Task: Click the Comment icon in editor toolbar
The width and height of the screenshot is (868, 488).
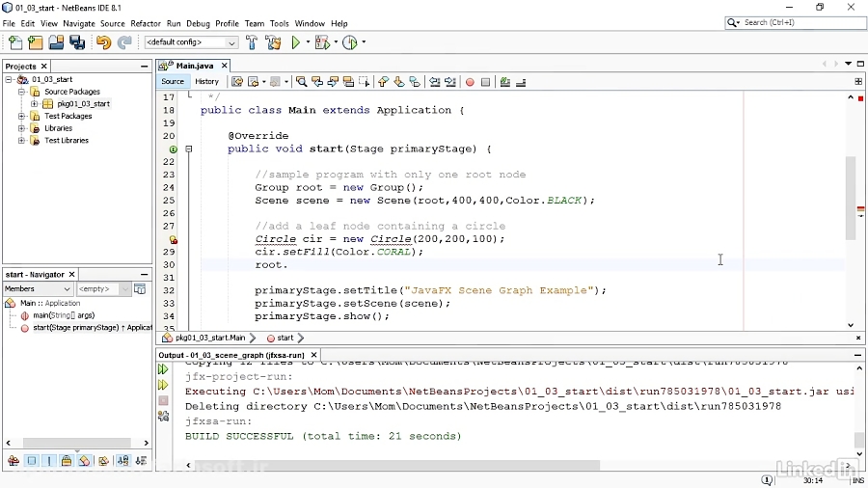Action: click(504, 82)
